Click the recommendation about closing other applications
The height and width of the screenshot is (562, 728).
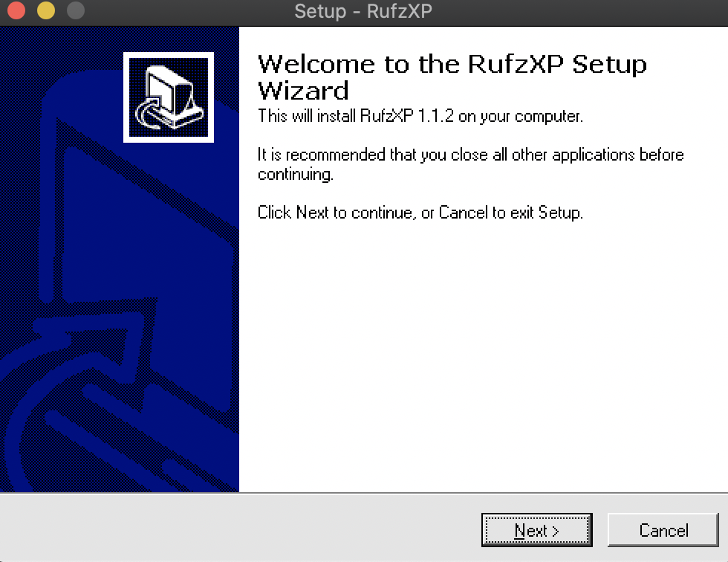tap(470, 164)
